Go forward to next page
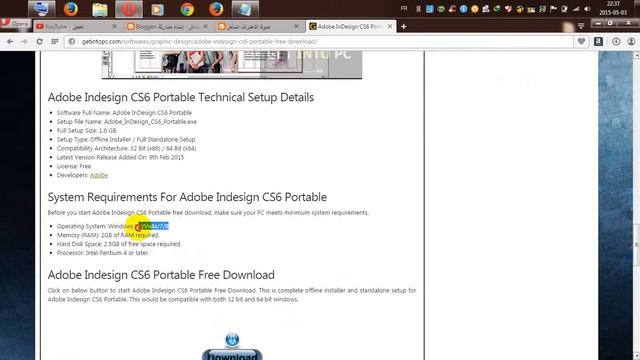The height and width of the screenshot is (360, 640). click(x=24, y=42)
